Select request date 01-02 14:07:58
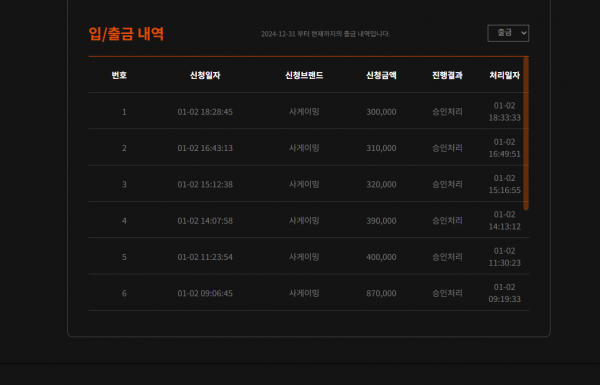The image size is (600, 385). (205, 221)
